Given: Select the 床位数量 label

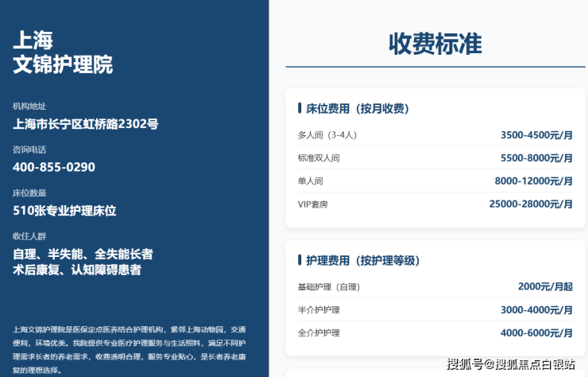Looking at the screenshot, I should [x=29, y=193].
